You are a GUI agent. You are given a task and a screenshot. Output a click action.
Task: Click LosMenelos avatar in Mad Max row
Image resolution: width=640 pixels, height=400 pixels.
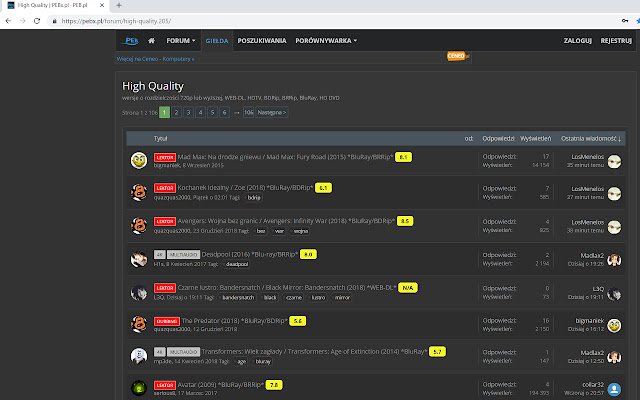[x=614, y=161]
